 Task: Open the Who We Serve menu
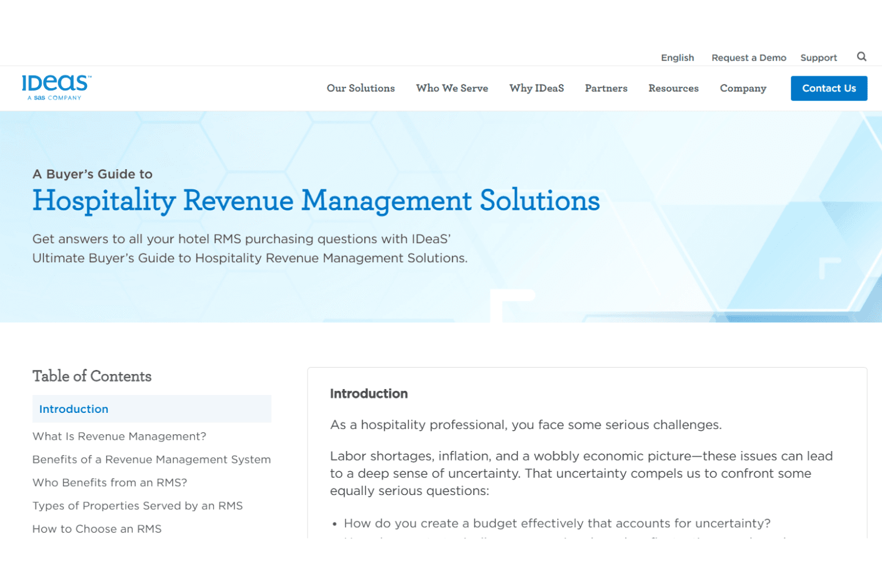452,88
